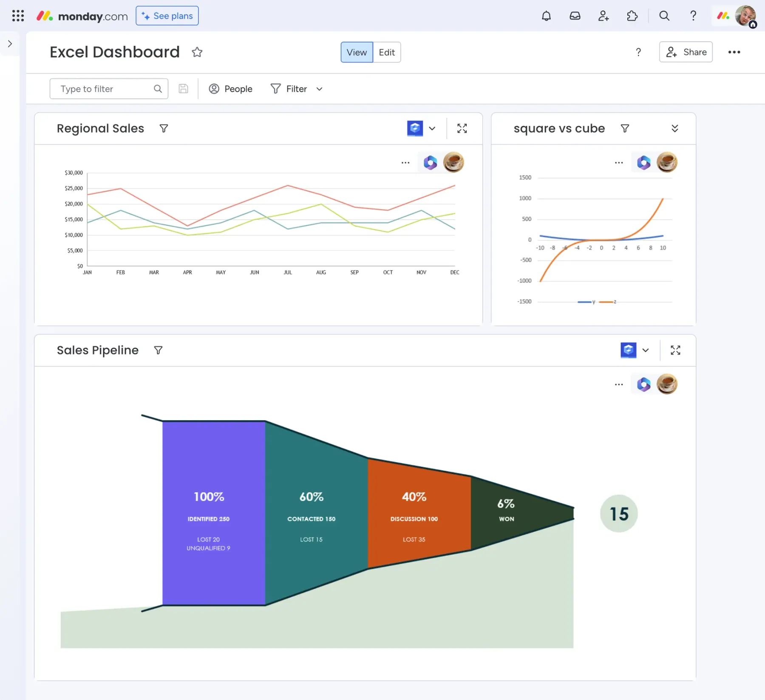Favorite the Excel Dashboard with the star
The width and height of the screenshot is (765, 700).
197,52
